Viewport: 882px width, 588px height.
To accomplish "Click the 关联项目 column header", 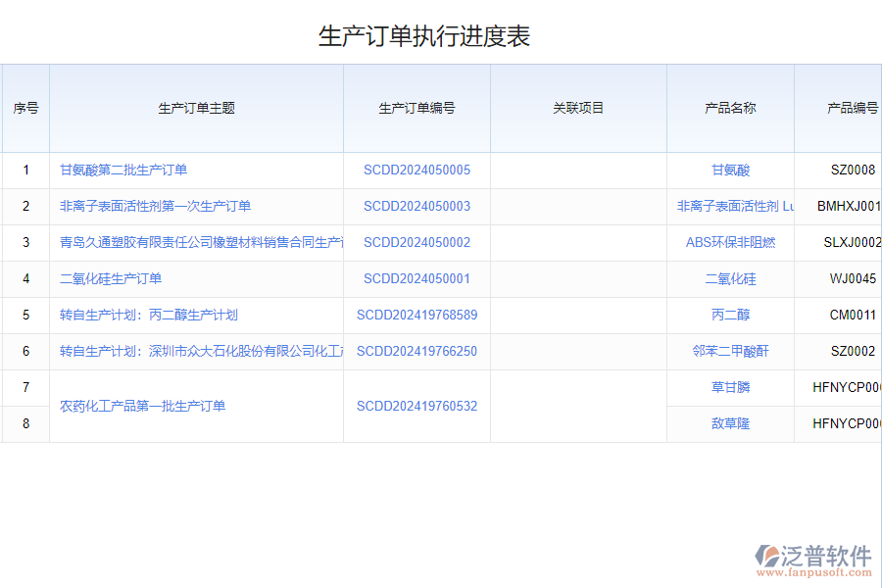I will tap(578, 108).
